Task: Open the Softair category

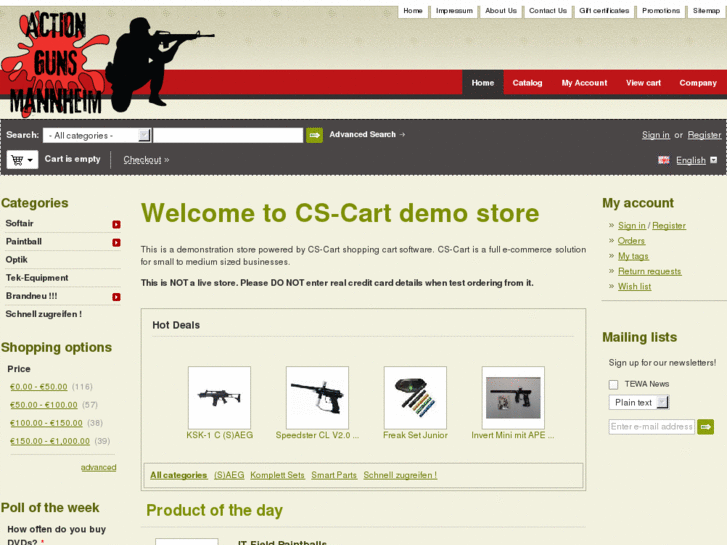Action: pos(19,224)
